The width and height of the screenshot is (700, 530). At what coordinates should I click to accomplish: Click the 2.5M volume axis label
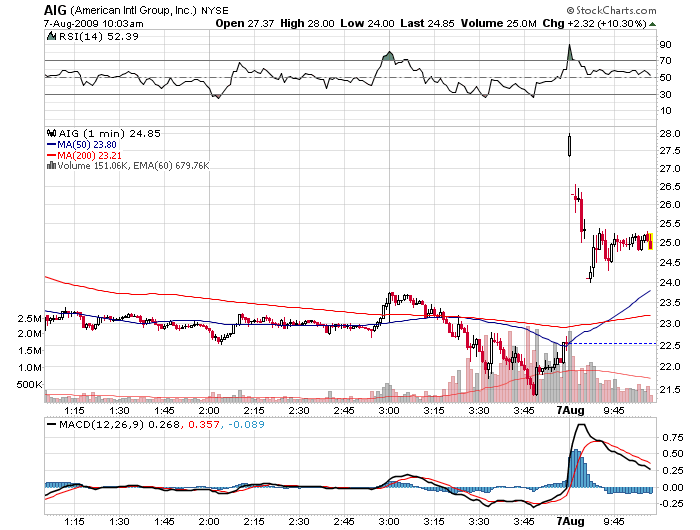pyautogui.click(x=30, y=319)
